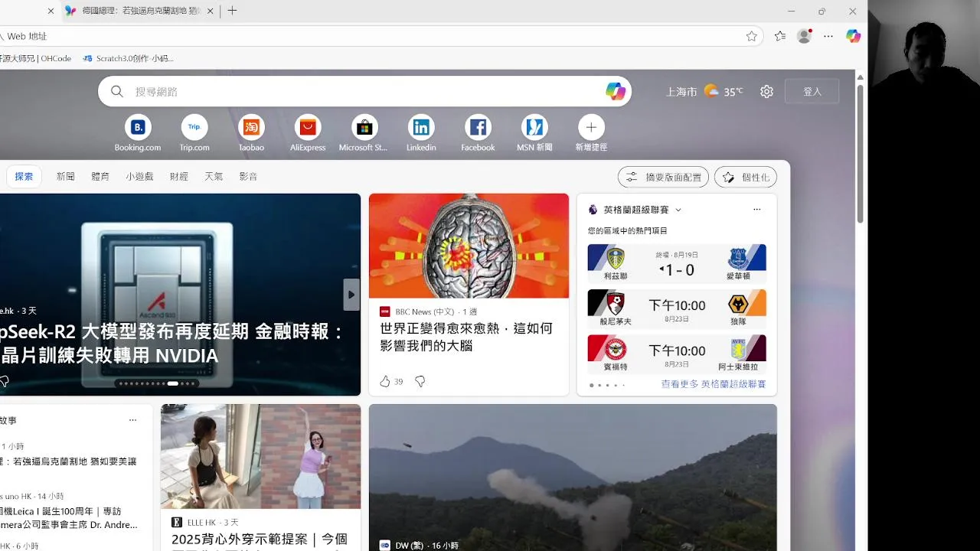Screen dimensions: 980x551
Task: Click the Shanghai weather icon
Action: [x=712, y=91]
